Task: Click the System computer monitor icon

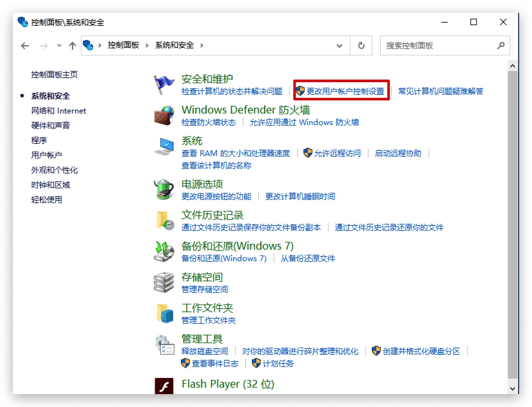Action: 164,146
